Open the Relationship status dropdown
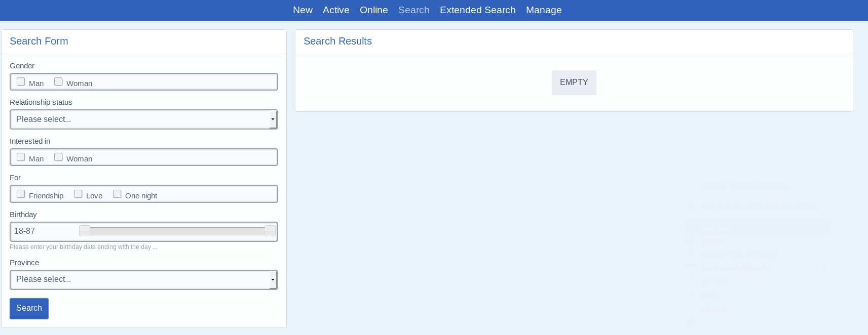Viewport: 868px width, 335px height. tap(143, 119)
